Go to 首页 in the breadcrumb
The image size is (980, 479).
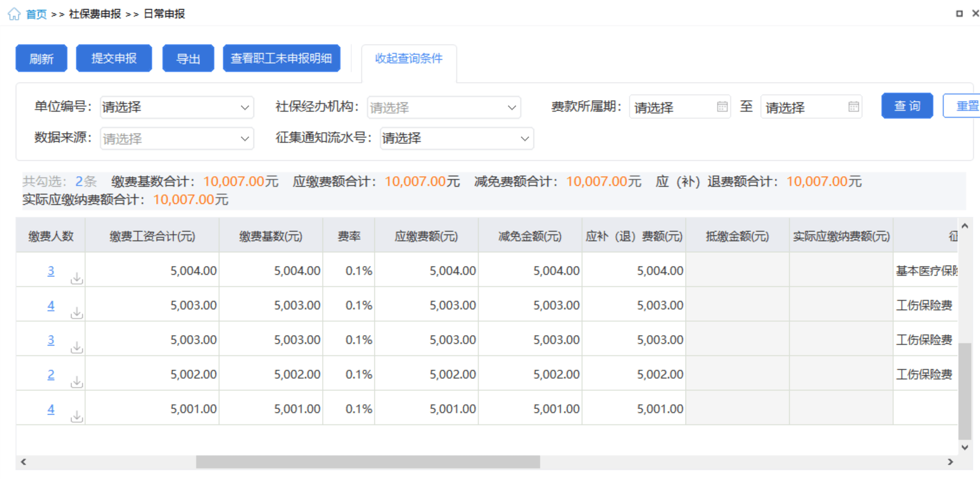click(x=36, y=14)
